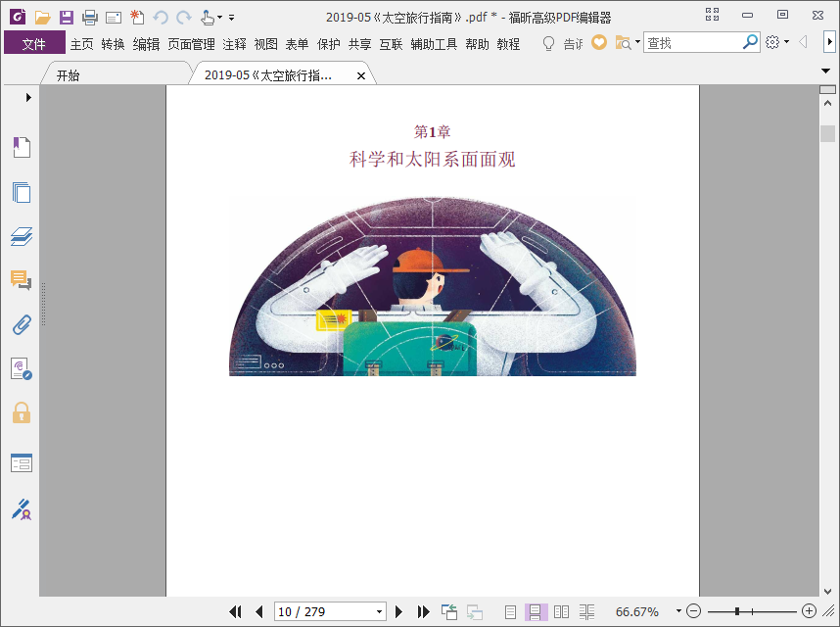The image size is (840, 627).
Task: Open the Bookmarks panel in the sidebar
Action: 22,147
